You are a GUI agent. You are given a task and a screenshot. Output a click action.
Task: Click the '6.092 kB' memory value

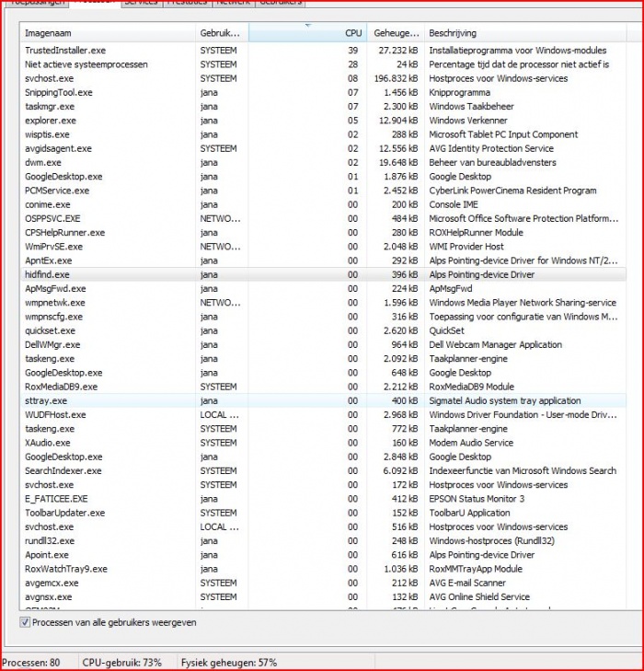pos(401,470)
